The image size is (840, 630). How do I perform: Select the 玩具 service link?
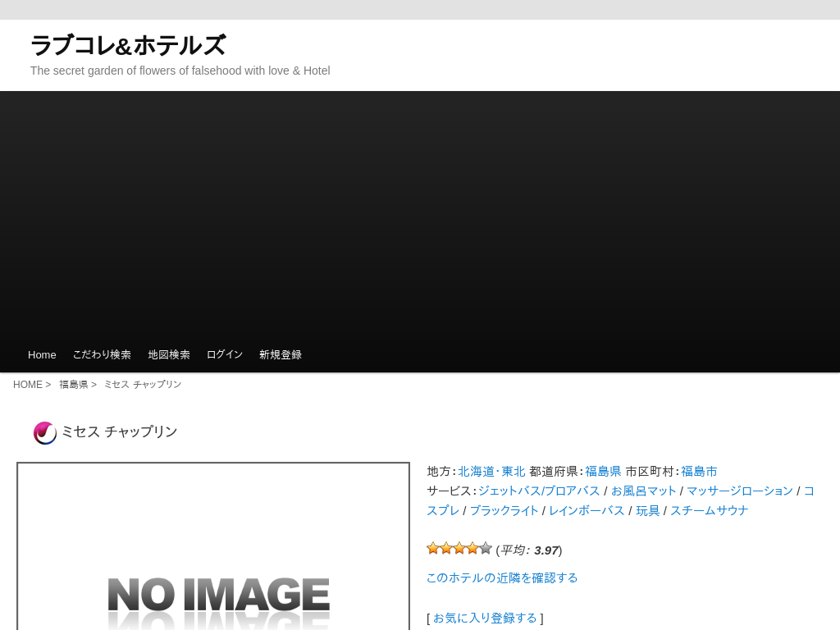648,510
